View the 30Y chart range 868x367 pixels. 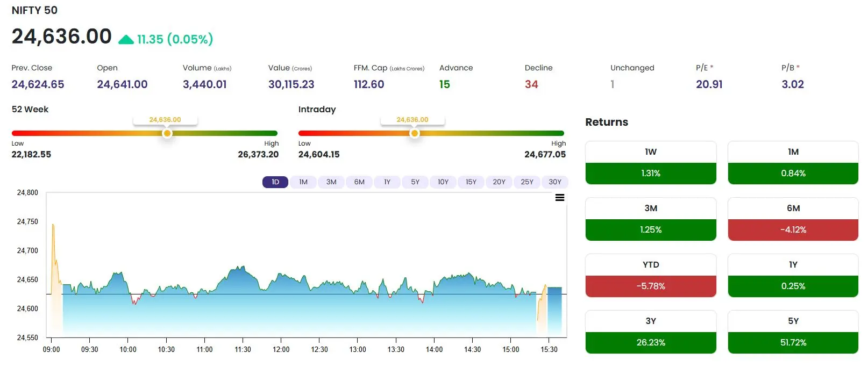coord(555,182)
